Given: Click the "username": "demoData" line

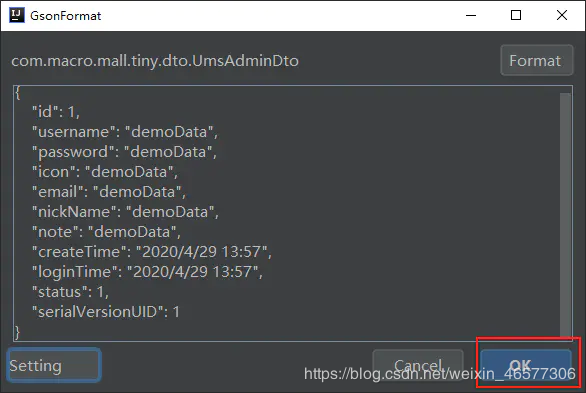Looking at the screenshot, I should (125, 132).
